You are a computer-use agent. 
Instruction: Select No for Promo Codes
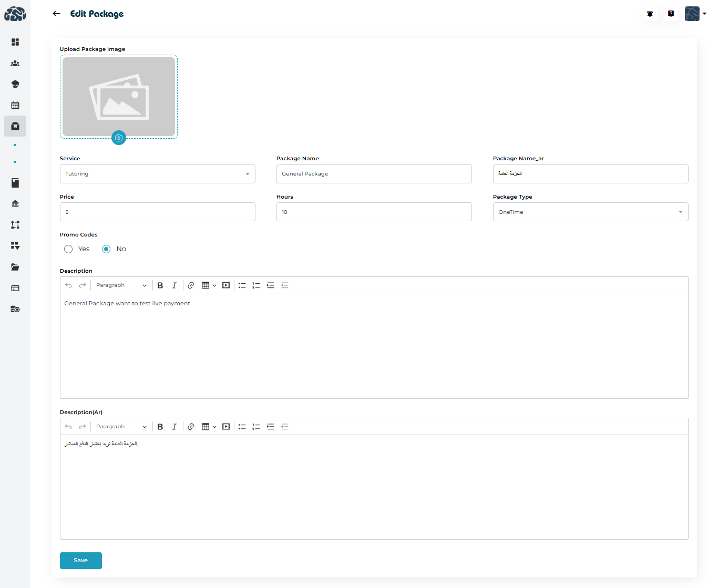coord(106,249)
